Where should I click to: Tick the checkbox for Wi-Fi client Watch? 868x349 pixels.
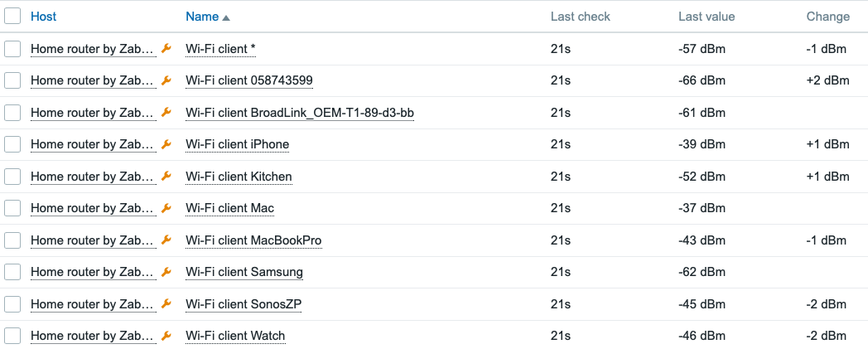point(12,336)
